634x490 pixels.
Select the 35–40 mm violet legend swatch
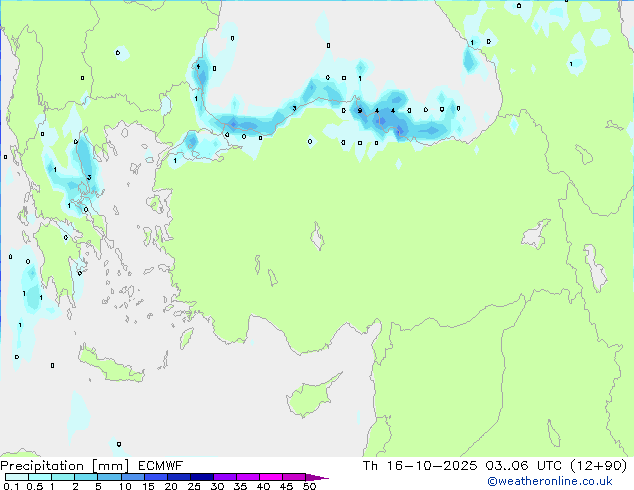[247, 477]
